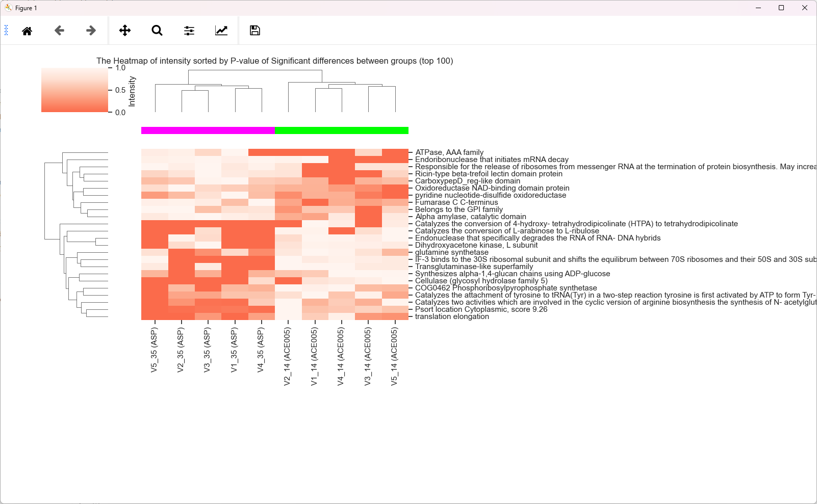Click 'Ricin-type beta-trefoil lectin domain protein' label

489,174
